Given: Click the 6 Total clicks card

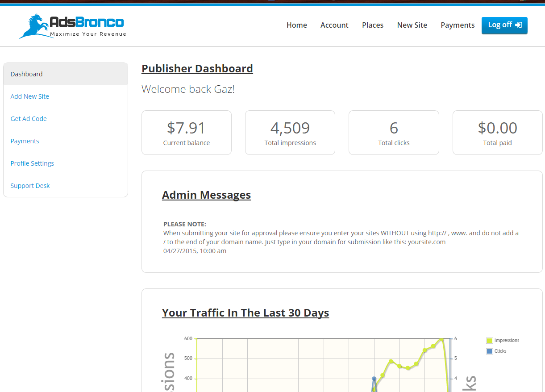Looking at the screenshot, I should pyautogui.click(x=394, y=133).
